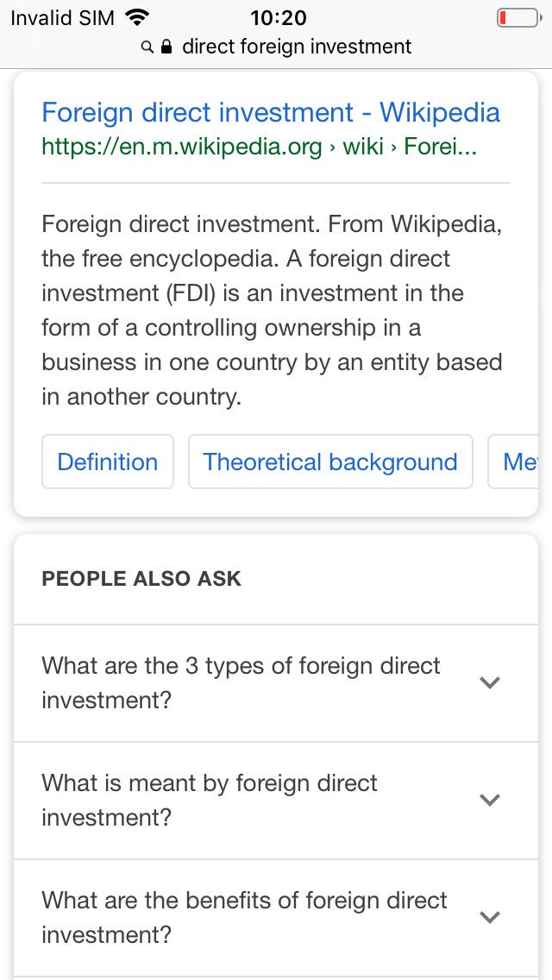Tap the padlock secure icon in address bar

pyautogui.click(x=166, y=47)
